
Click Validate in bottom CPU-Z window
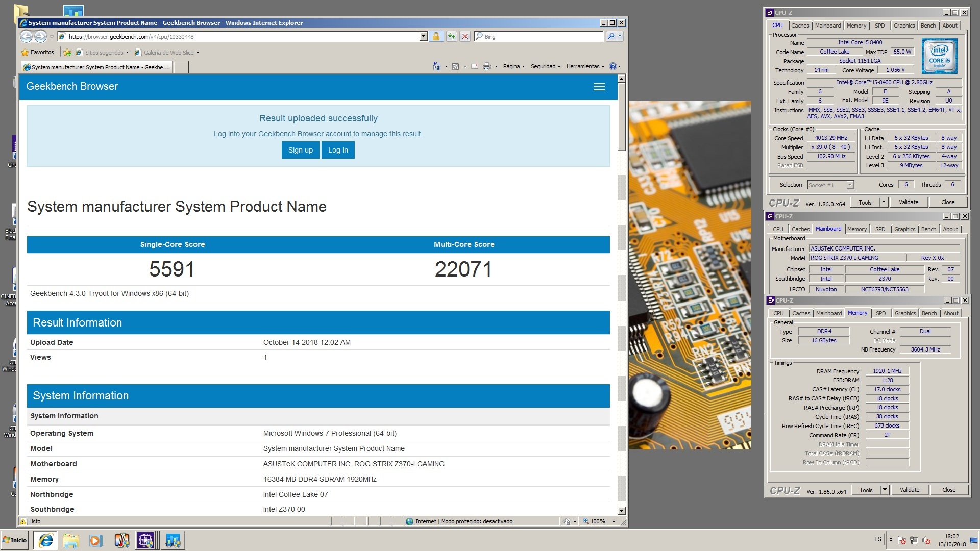pyautogui.click(x=909, y=490)
